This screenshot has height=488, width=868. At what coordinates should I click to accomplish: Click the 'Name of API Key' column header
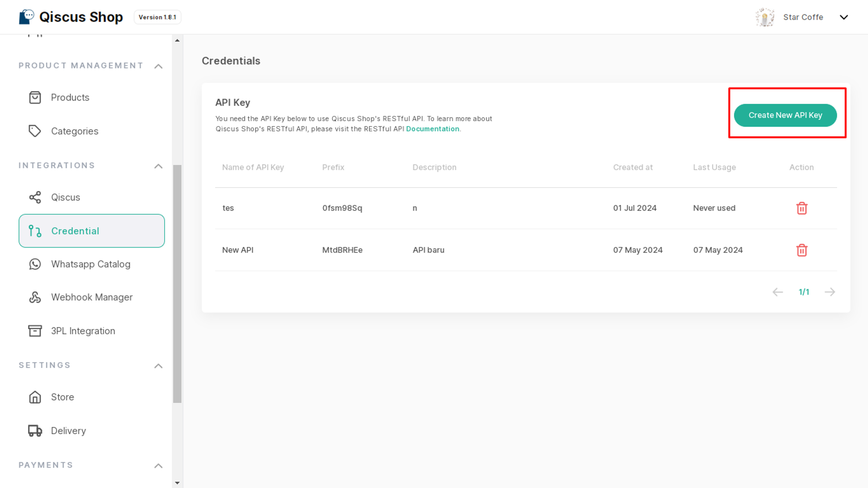click(253, 167)
